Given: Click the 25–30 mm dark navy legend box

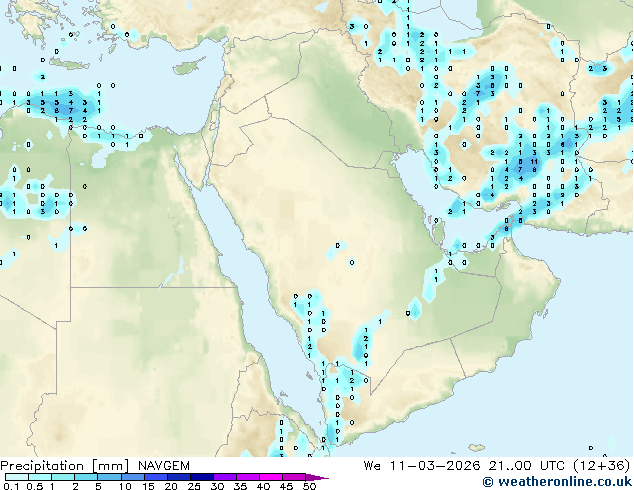Looking at the screenshot, I should click(x=202, y=477).
